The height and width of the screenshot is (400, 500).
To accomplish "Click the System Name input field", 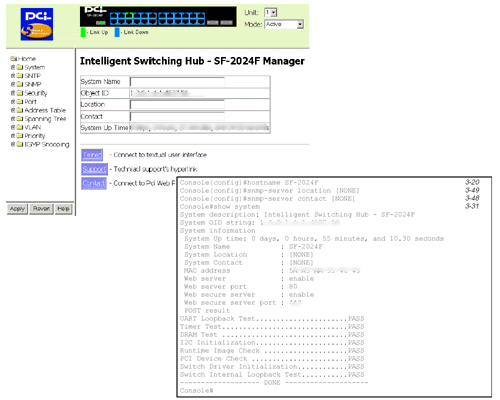I will coord(177,82).
